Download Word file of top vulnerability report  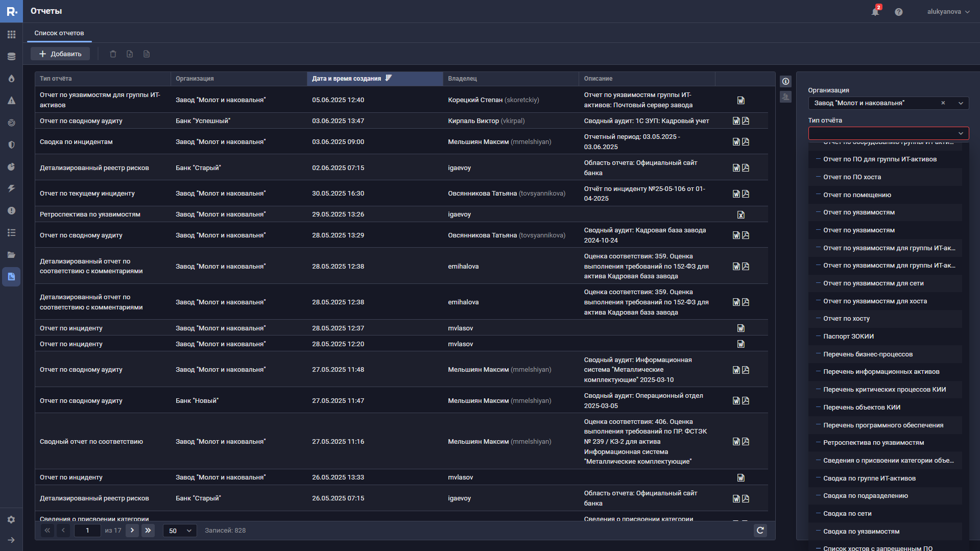pyautogui.click(x=740, y=101)
